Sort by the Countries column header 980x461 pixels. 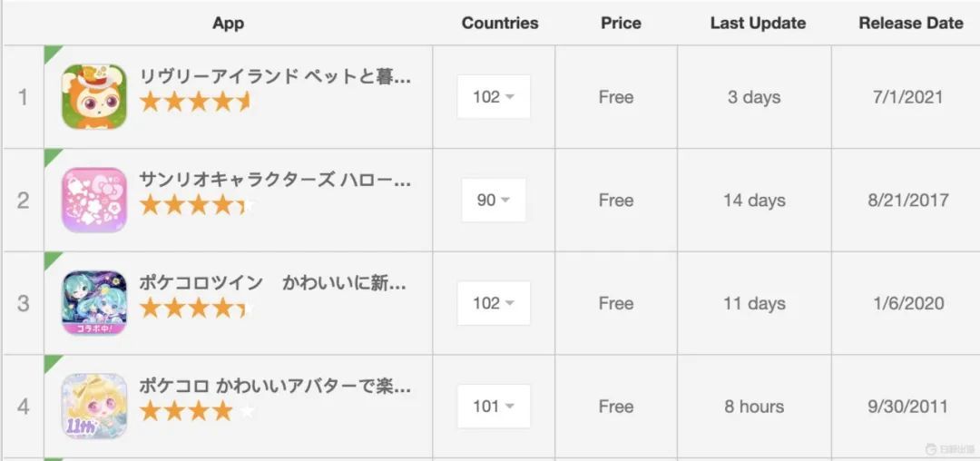pyautogui.click(x=500, y=23)
